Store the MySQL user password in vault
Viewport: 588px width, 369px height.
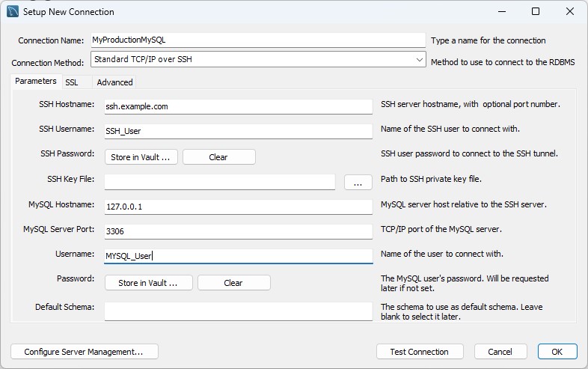[148, 283]
